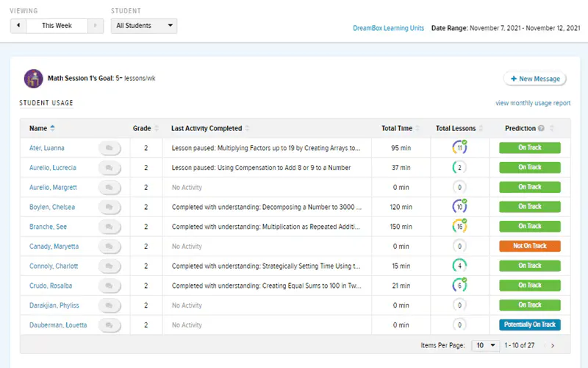Open student Darakjian, Phyliss
This screenshot has width=588, height=368.
54,305
